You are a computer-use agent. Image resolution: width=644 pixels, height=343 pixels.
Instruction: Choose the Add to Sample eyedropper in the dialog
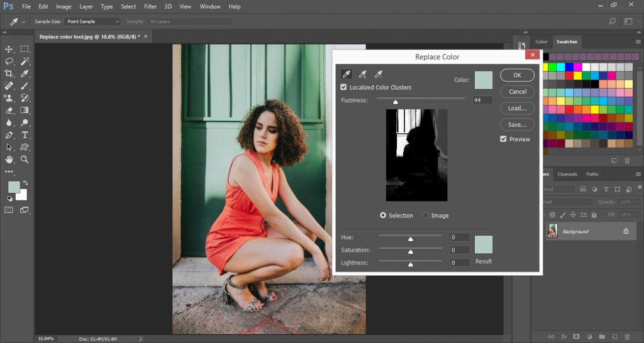(362, 74)
